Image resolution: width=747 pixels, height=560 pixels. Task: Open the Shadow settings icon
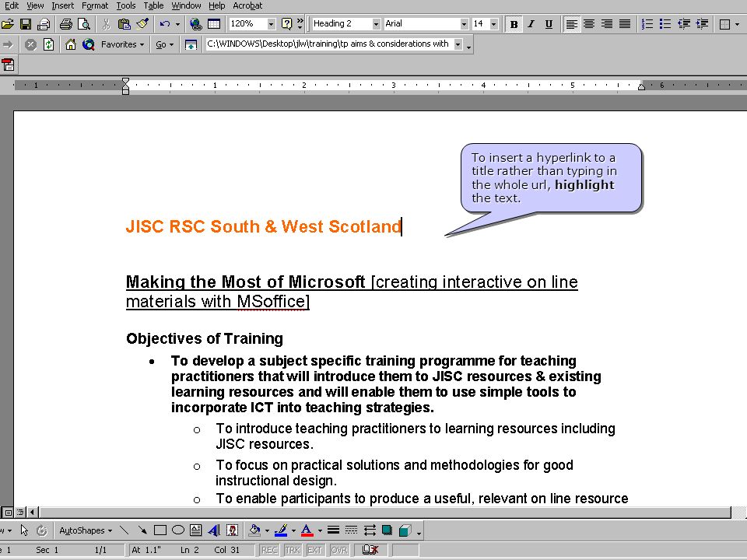pos(388,530)
